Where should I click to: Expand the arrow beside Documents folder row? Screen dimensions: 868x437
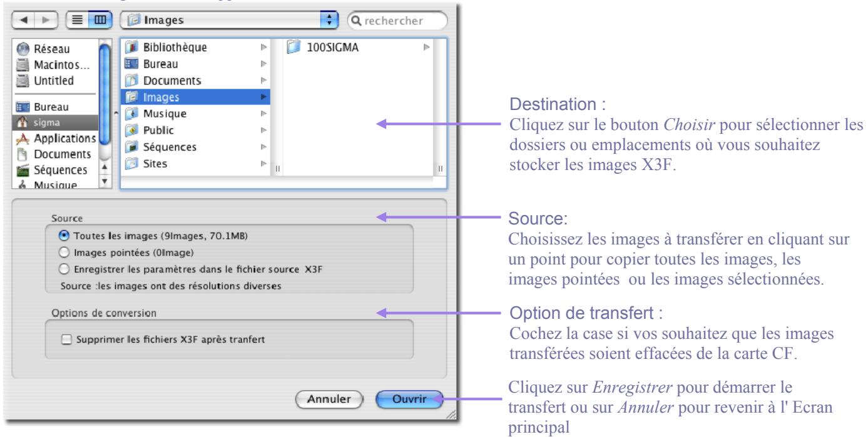click(x=263, y=81)
